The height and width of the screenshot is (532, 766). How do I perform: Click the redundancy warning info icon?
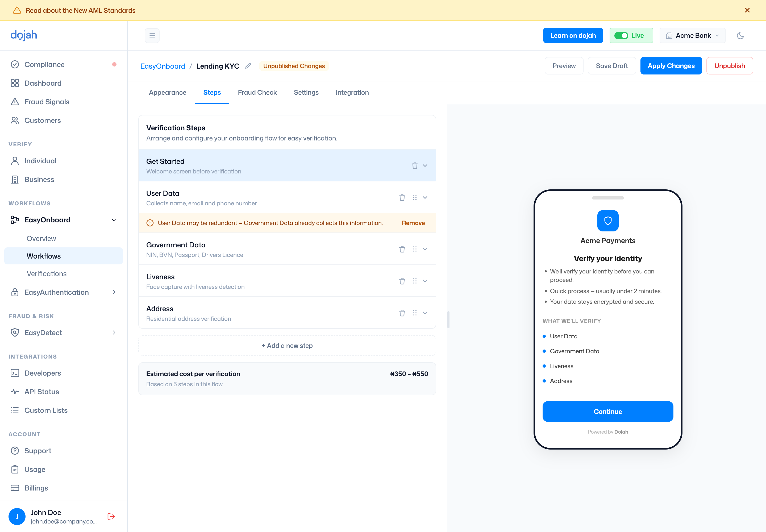pyautogui.click(x=150, y=223)
